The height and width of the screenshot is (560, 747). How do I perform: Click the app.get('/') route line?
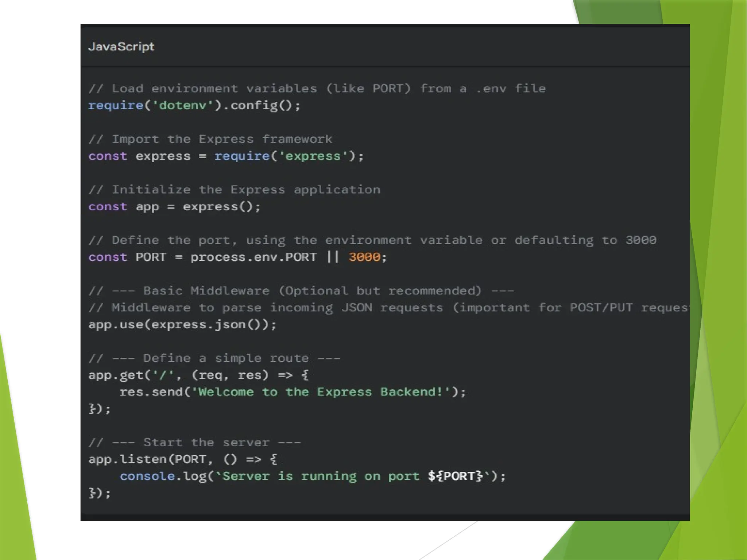198,375
